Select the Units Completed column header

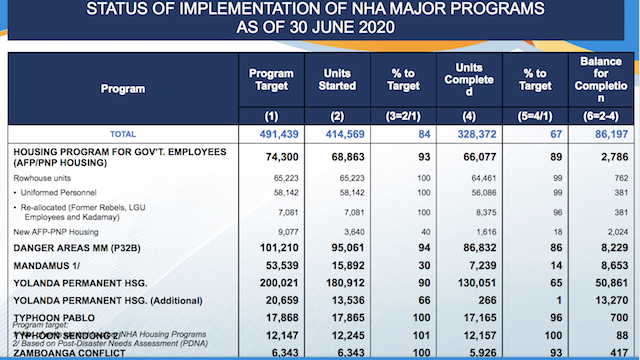coord(469,80)
